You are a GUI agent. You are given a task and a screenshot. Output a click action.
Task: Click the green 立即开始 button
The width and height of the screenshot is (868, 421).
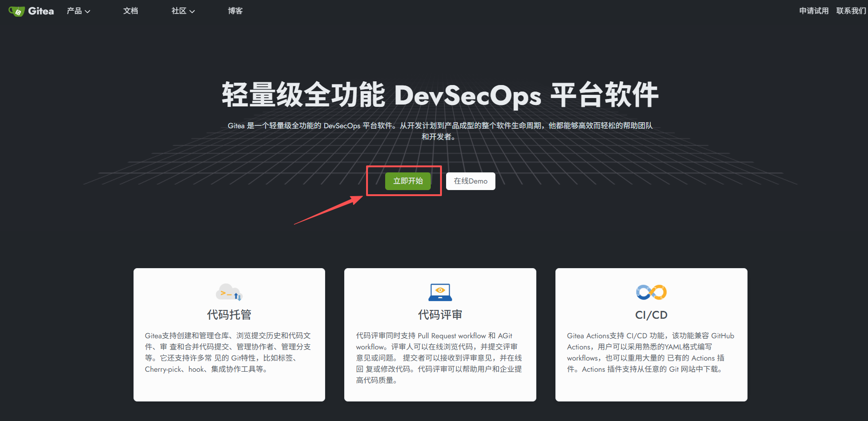[408, 181]
